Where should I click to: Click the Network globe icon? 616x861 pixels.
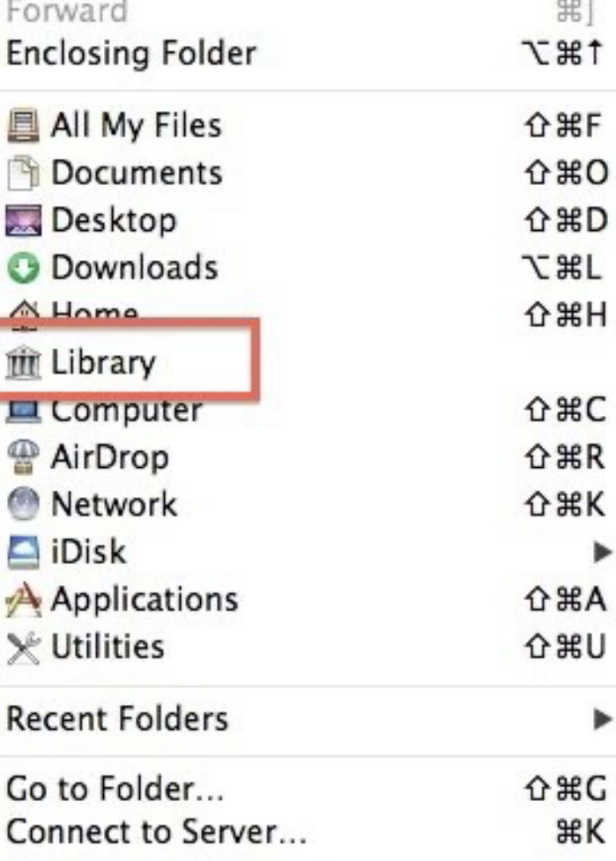coord(23,505)
